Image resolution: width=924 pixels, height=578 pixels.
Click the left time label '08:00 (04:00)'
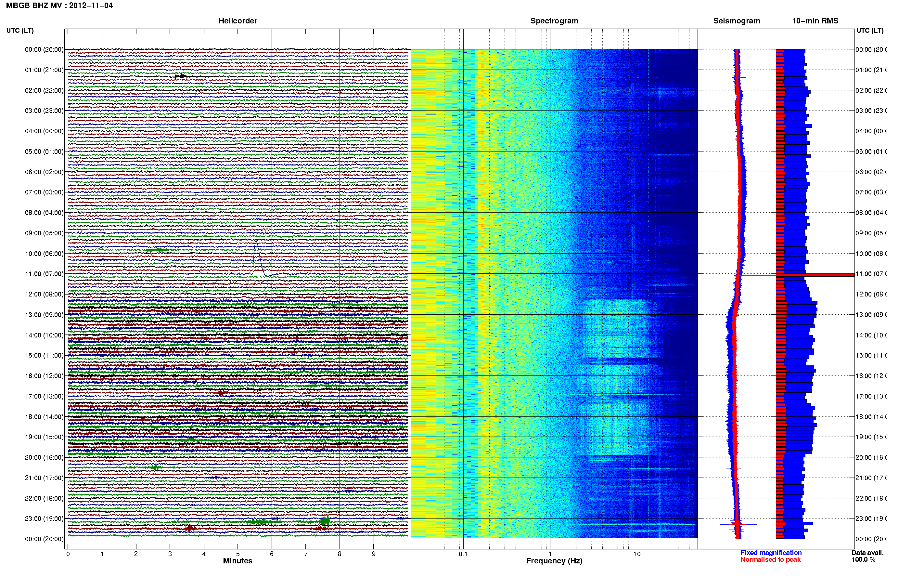tap(44, 213)
